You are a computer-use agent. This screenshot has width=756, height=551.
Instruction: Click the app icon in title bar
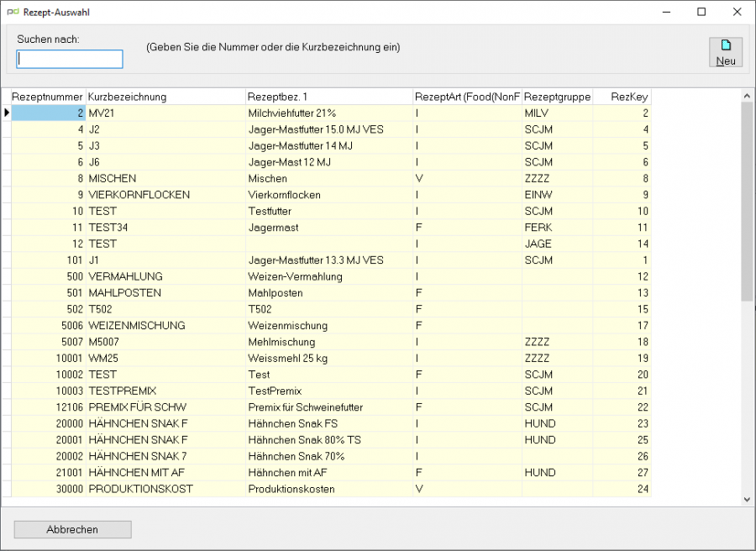[x=13, y=12]
